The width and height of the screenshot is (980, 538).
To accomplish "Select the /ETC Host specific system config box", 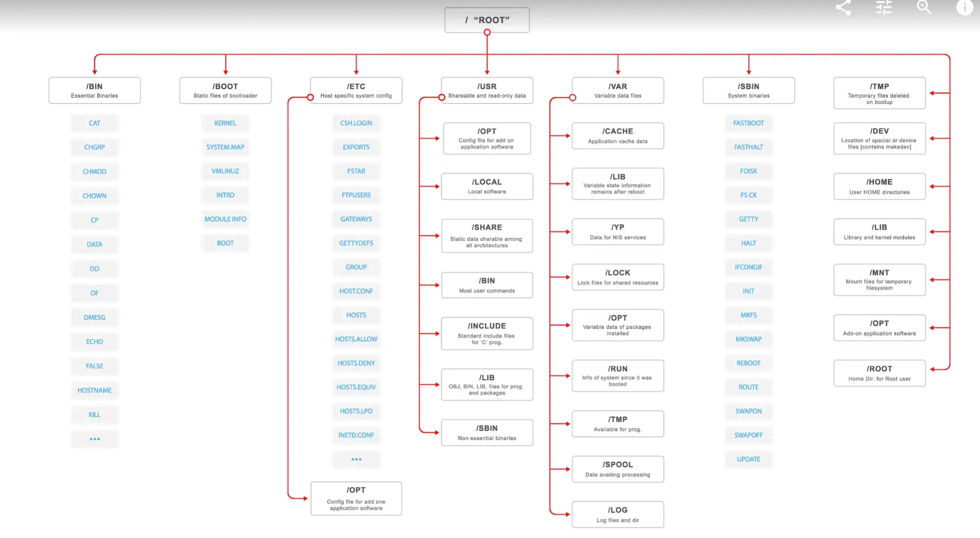I will click(x=356, y=90).
